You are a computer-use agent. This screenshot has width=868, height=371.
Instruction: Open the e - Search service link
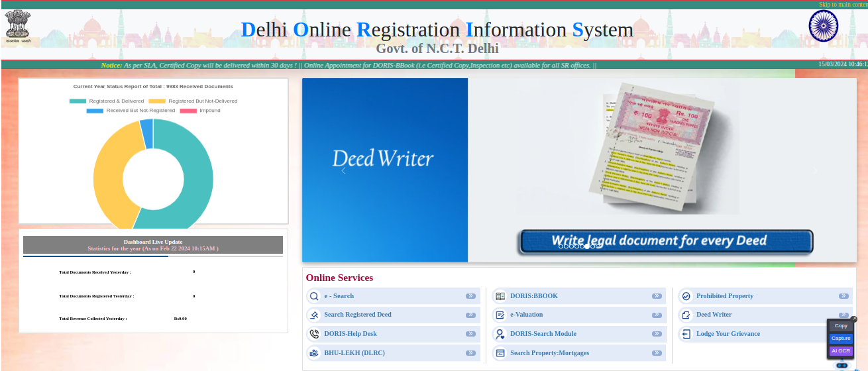pos(339,296)
